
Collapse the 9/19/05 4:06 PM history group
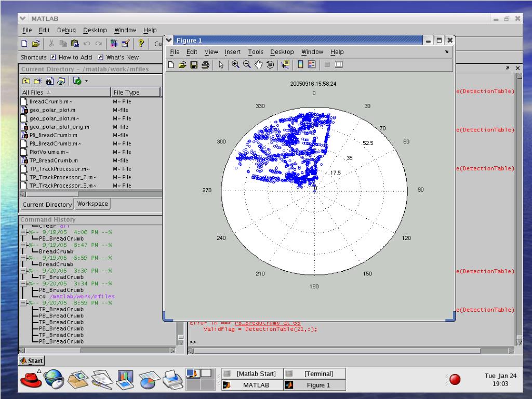[23, 232]
